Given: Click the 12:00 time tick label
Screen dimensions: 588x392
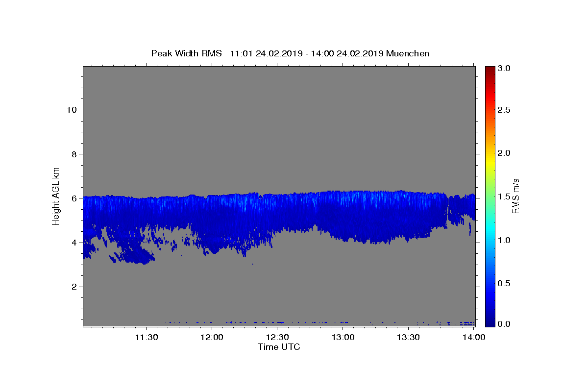Looking at the screenshot, I should point(212,337).
